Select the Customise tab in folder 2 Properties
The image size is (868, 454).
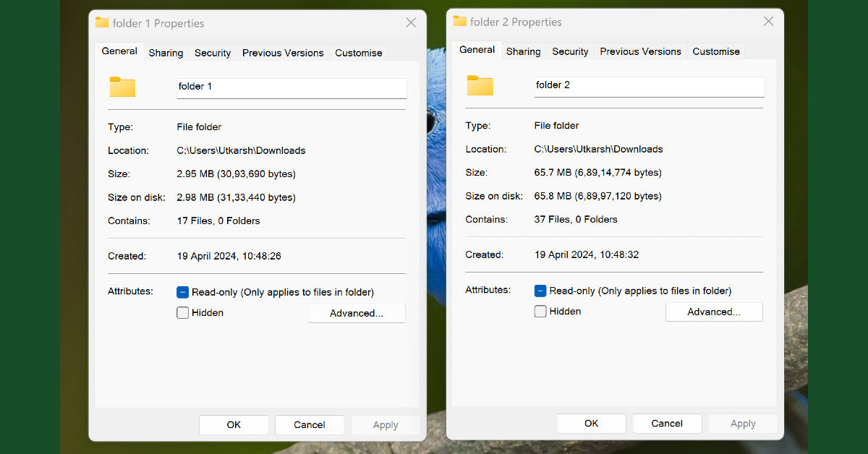point(716,51)
